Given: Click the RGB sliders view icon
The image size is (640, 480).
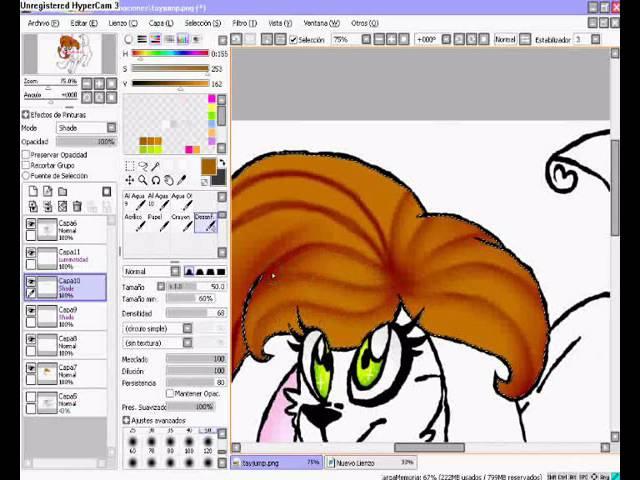Looking at the screenshot, I should [x=142, y=39].
